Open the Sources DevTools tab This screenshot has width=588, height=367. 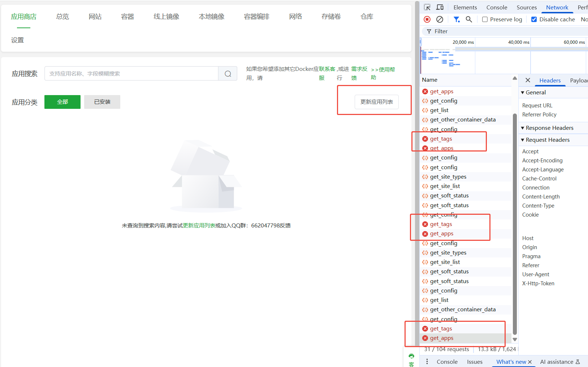click(527, 7)
